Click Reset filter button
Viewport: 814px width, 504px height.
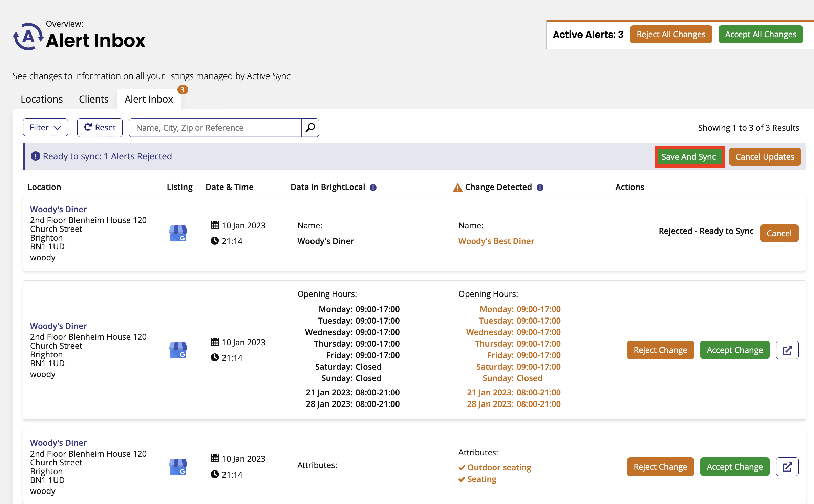100,127
